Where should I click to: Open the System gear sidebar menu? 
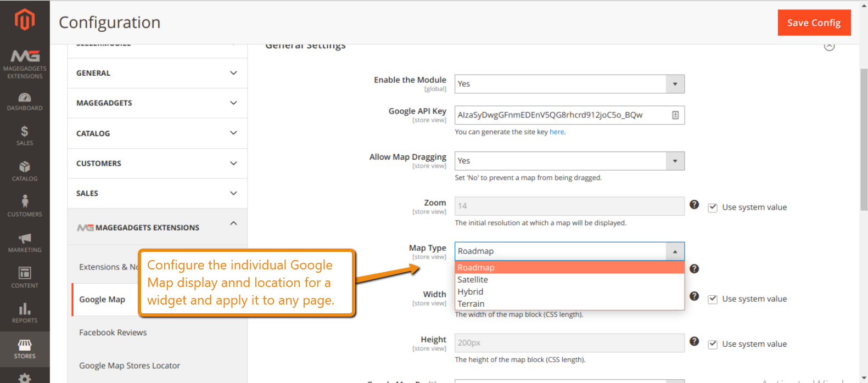click(25, 378)
